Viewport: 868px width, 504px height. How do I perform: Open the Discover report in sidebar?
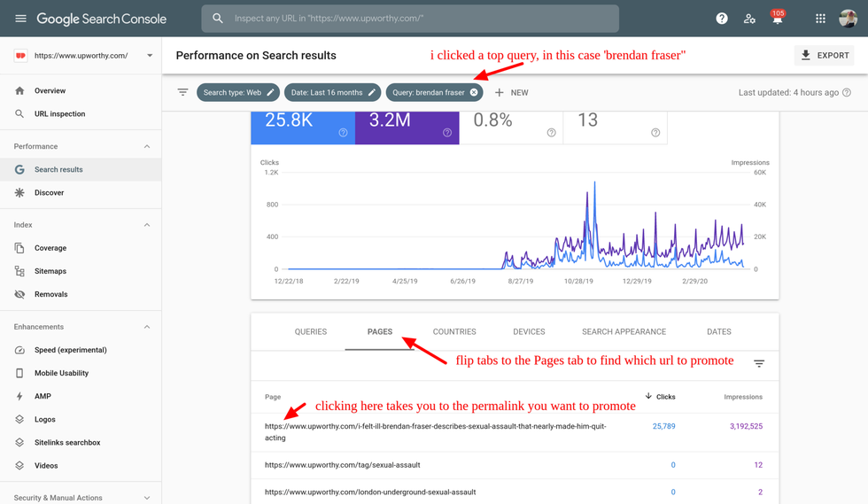click(50, 192)
